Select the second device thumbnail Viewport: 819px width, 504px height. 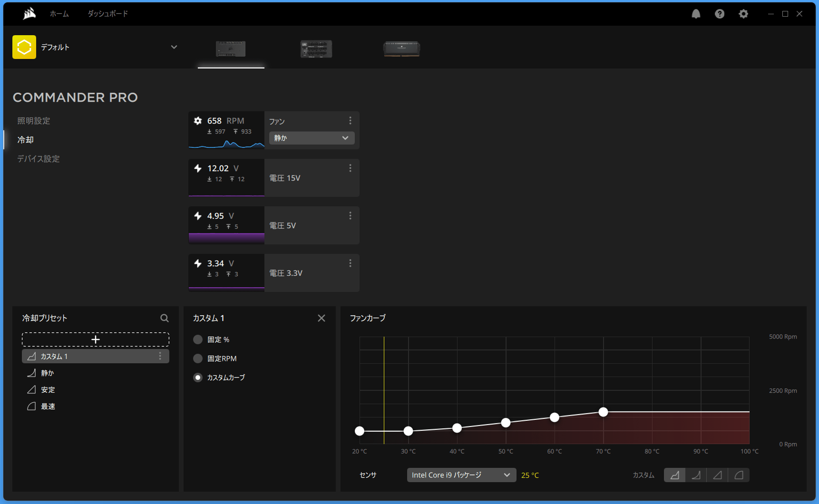(316, 48)
